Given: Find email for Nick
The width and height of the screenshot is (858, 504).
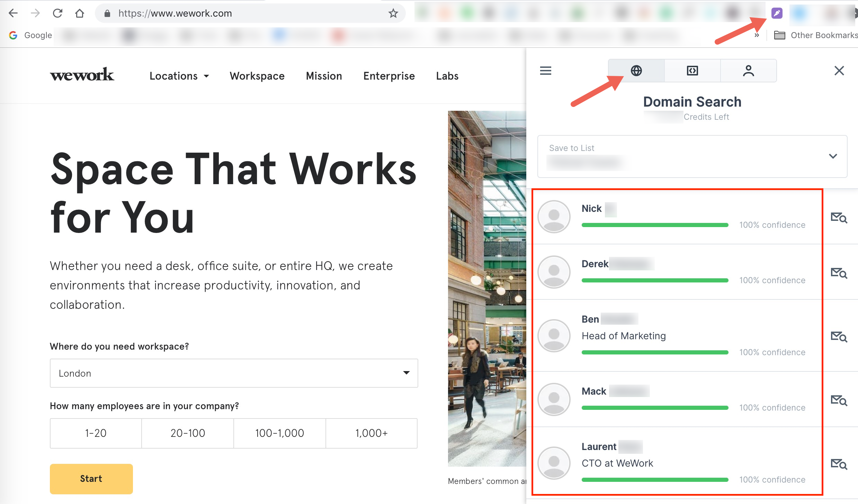Looking at the screenshot, I should (x=839, y=218).
